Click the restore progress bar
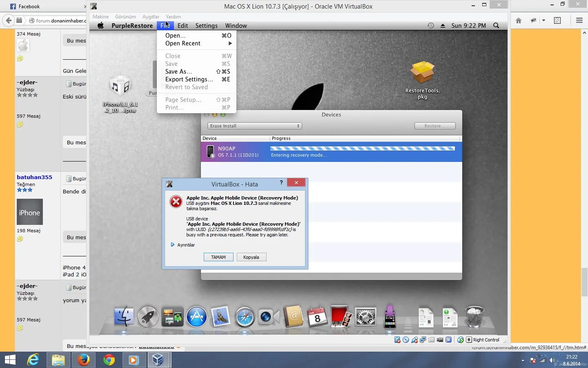 [x=363, y=148]
